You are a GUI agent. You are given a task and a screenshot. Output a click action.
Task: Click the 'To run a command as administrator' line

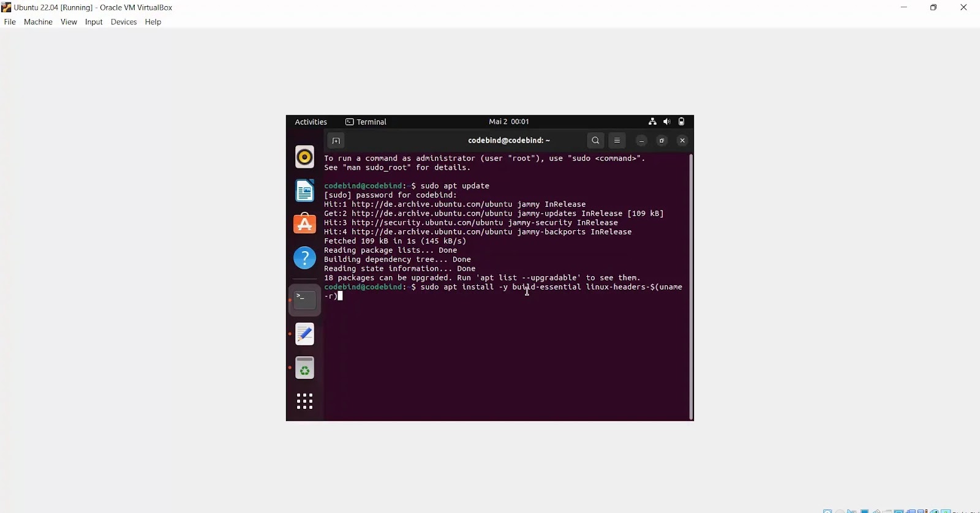tap(485, 159)
